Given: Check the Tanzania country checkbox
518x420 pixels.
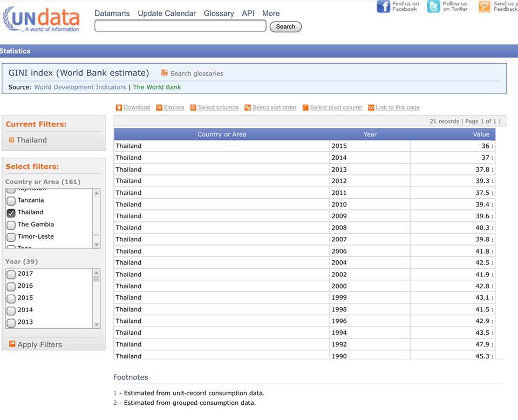Looking at the screenshot, I should [11, 201].
